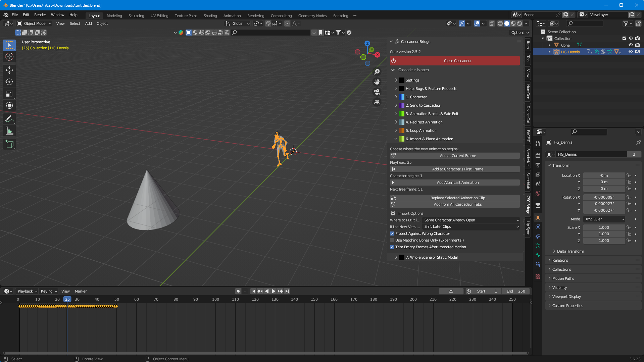Open XYZ Euler rotation mode dropdown

pos(604,219)
